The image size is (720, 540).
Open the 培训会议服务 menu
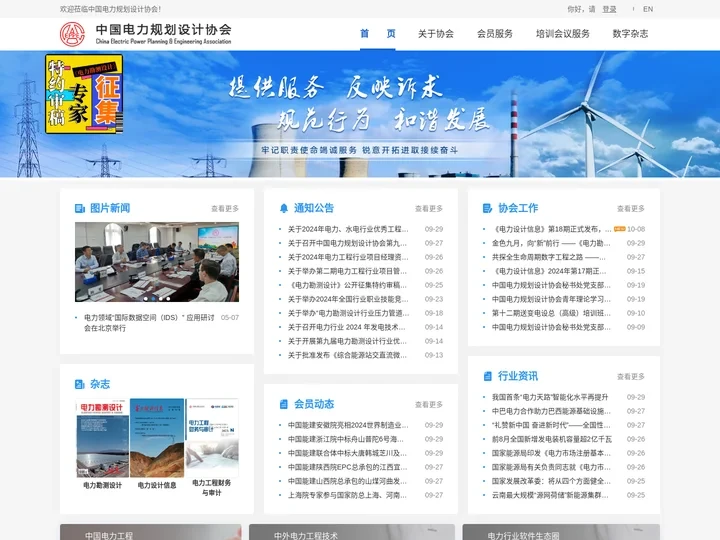pos(562,34)
